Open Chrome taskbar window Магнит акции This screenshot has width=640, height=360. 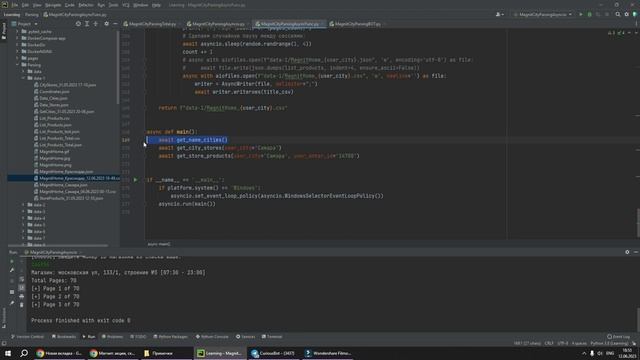pos(113,353)
